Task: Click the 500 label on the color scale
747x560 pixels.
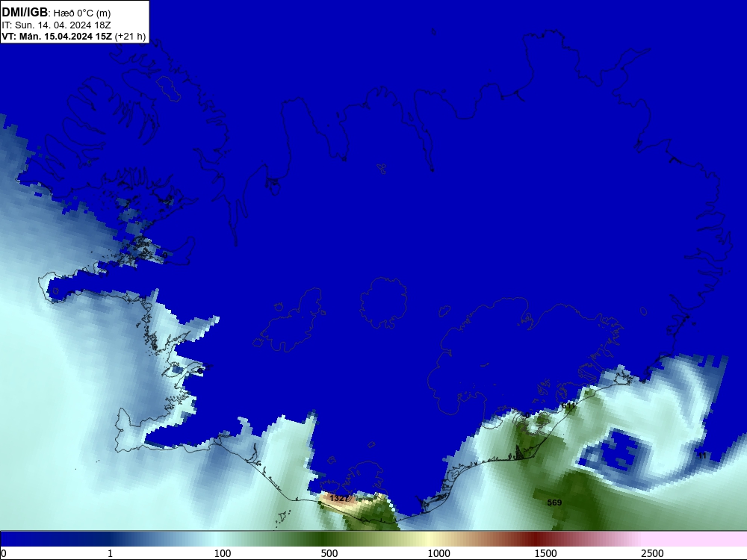Action: click(329, 553)
